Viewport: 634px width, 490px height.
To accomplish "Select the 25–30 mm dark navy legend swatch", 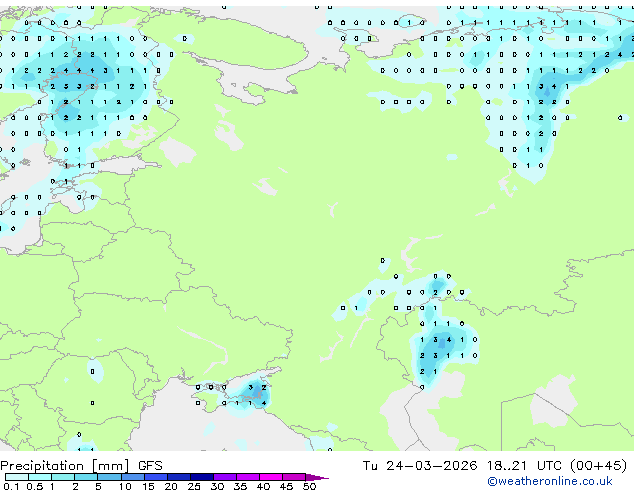I will pos(201,477).
